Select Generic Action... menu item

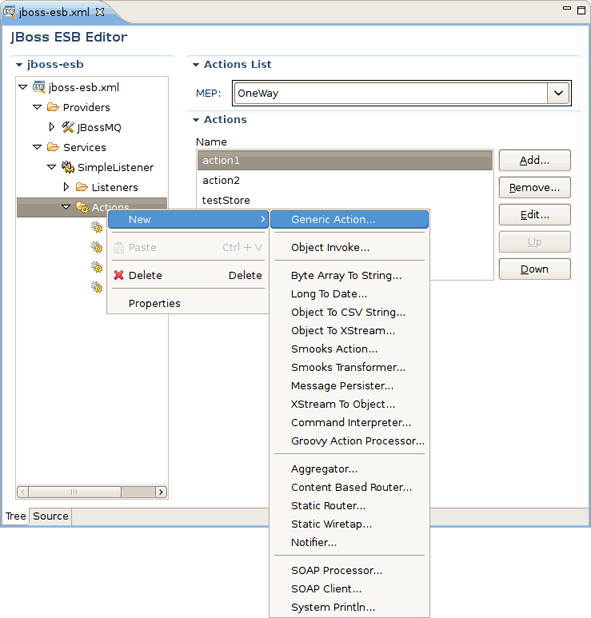point(349,219)
